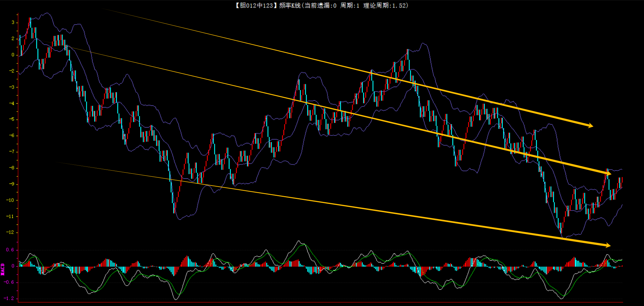Click the highest peak of the white MACD line
Viewport: 644px width, 306px height.
pos(299,242)
